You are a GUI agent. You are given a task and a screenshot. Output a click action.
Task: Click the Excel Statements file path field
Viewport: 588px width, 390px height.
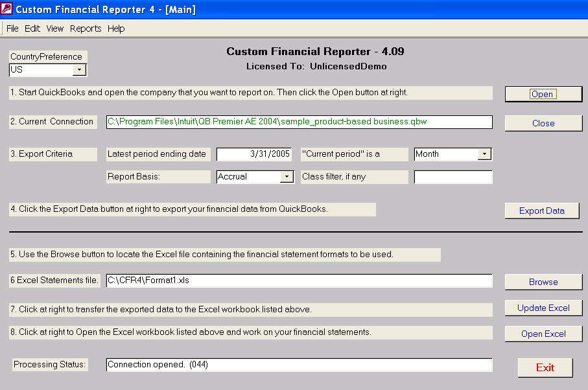(299, 281)
